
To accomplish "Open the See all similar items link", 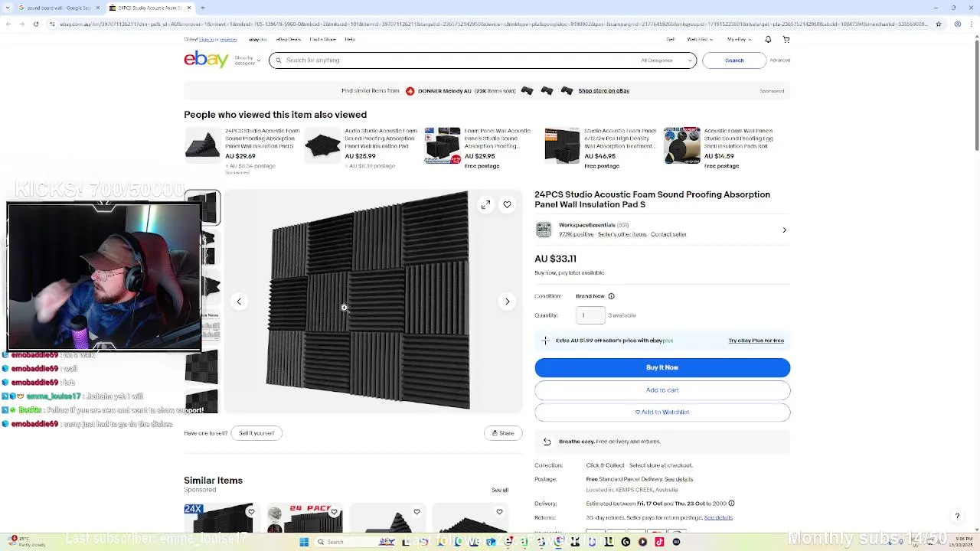I will 500,490.
